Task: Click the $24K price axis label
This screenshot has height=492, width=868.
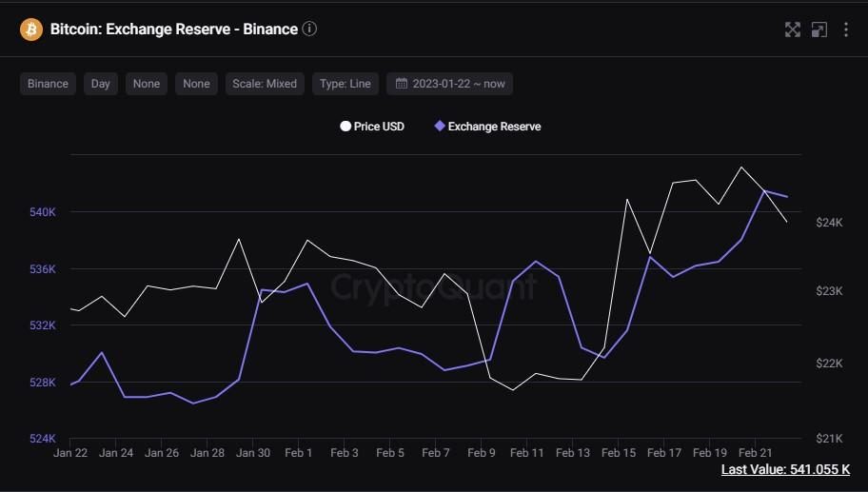Action: 829,222
